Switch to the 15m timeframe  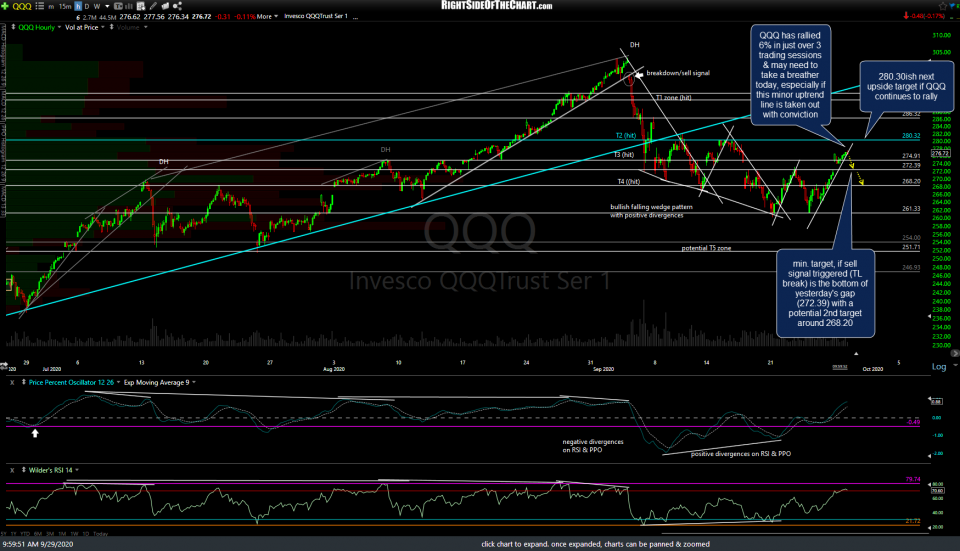[65, 6]
